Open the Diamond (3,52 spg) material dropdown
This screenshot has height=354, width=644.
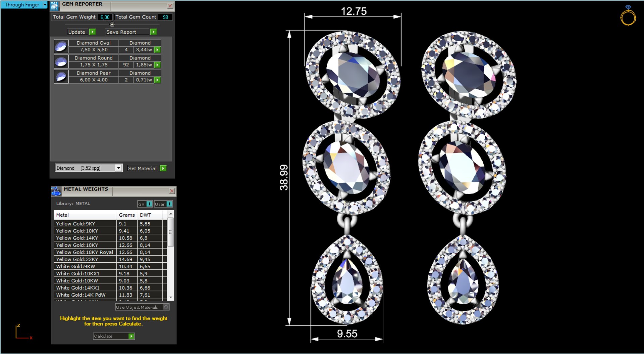click(118, 168)
